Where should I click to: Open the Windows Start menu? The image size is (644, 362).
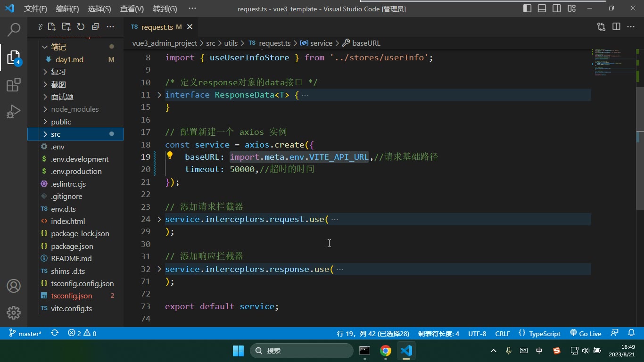(238, 351)
